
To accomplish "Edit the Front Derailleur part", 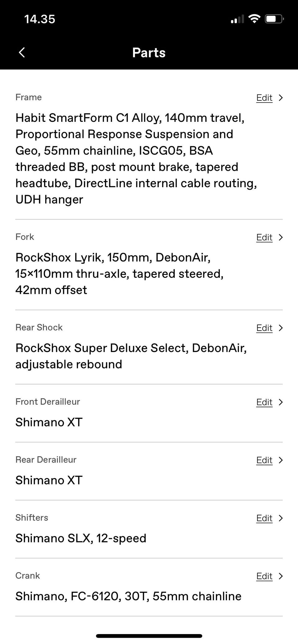I will [x=264, y=402].
